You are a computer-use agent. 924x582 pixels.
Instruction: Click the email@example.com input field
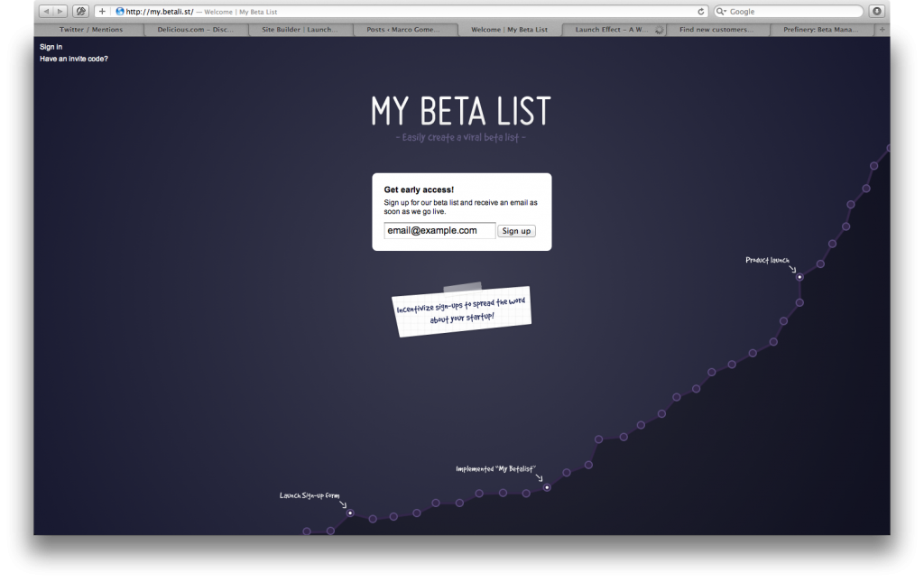coord(439,230)
